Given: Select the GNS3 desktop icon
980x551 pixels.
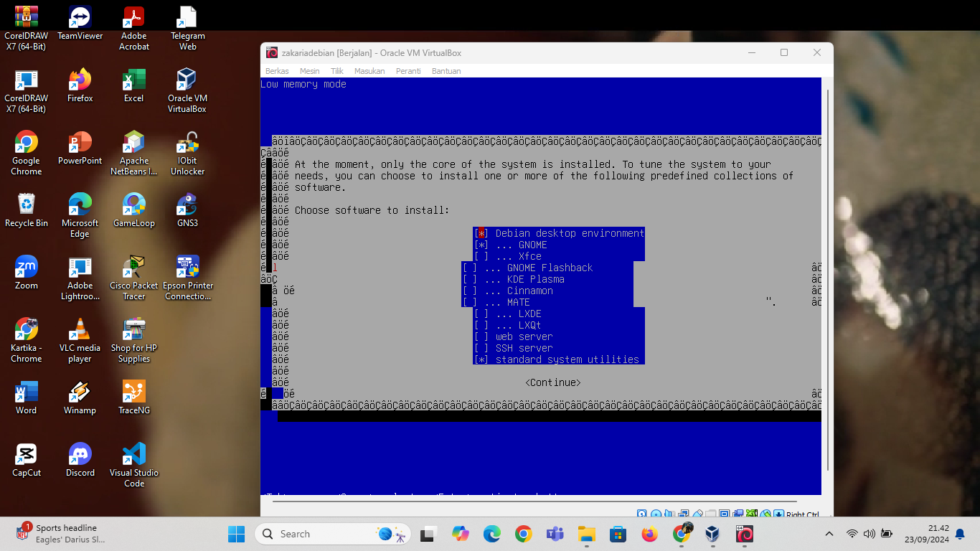Looking at the screenshot, I should pos(187,211).
